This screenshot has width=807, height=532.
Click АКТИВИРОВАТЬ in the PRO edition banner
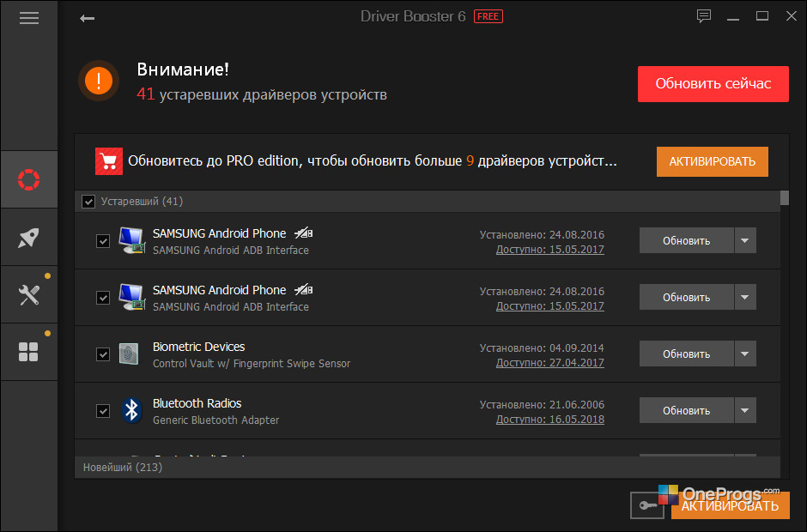coord(713,161)
